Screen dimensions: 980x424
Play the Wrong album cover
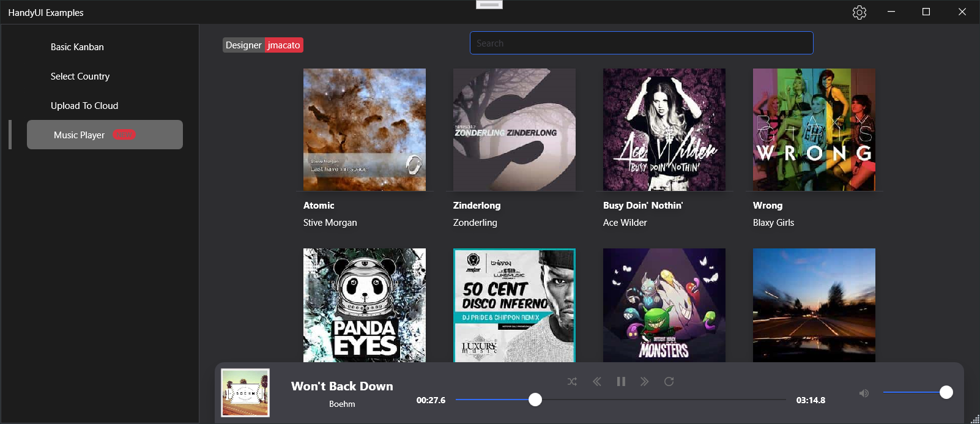(814, 130)
